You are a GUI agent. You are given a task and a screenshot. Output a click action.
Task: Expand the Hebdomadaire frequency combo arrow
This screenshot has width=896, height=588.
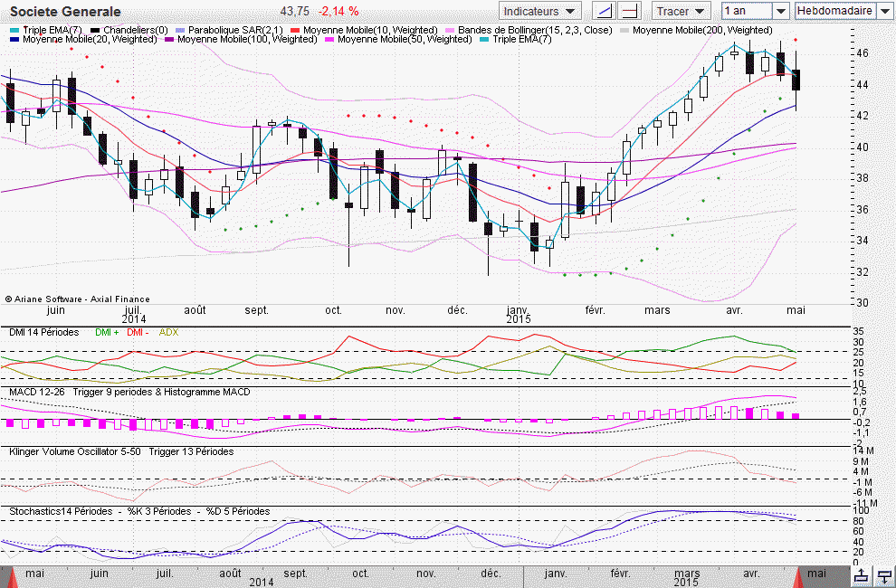tap(884, 11)
